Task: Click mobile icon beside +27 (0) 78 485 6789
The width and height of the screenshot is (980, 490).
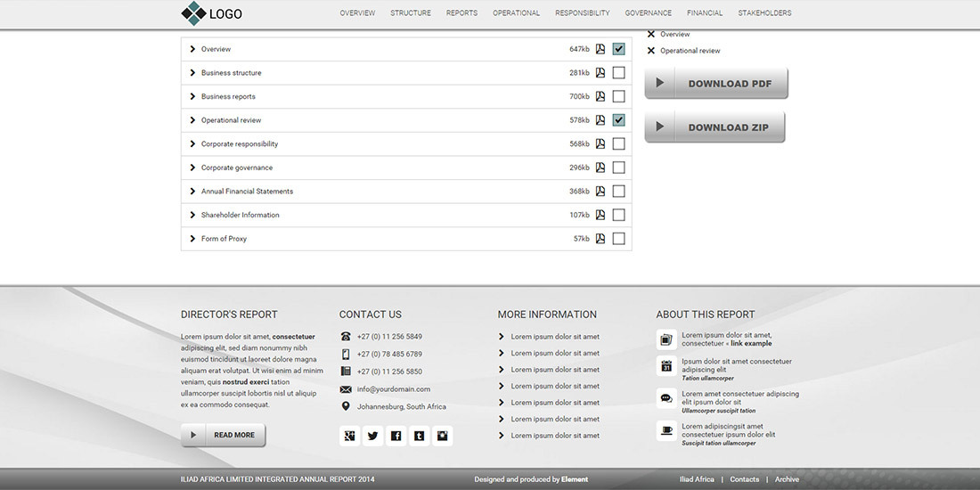Action: point(346,354)
